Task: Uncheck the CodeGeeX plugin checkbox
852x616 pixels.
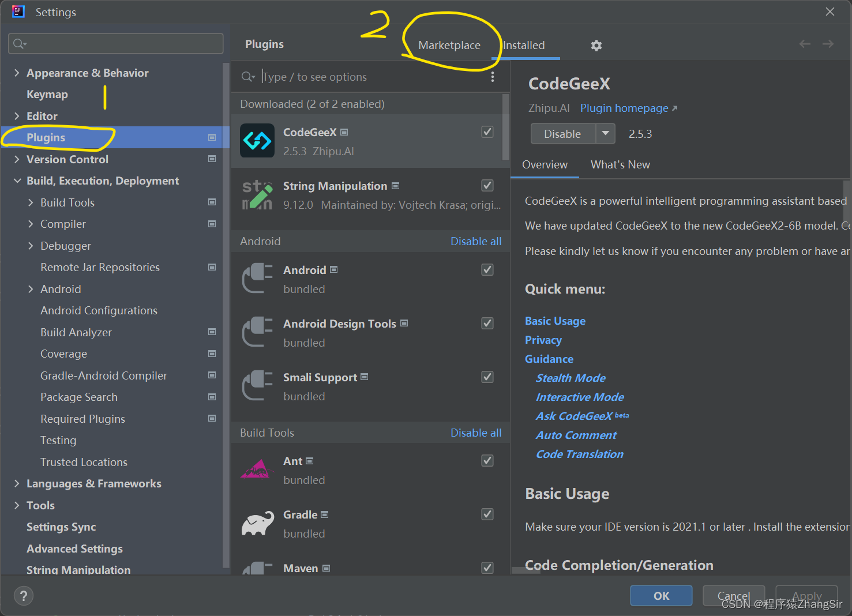Action: (x=487, y=132)
